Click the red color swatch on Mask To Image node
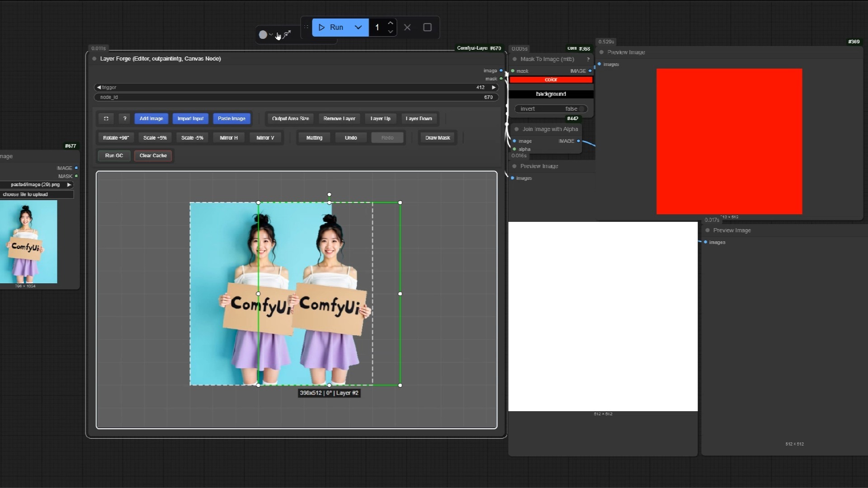This screenshot has width=868, height=488. click(x=551, y=80)
